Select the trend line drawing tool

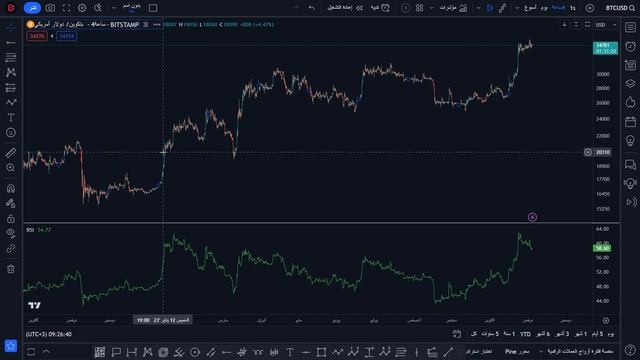click(x=11, y=42)
